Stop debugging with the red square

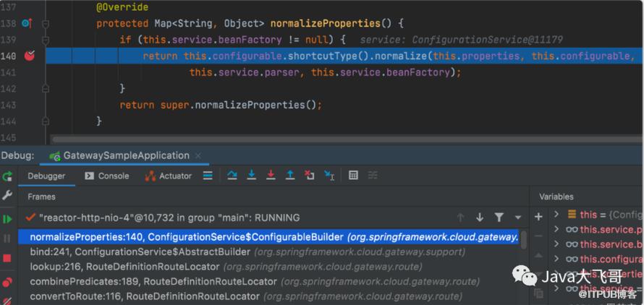[x=7, y=258]
